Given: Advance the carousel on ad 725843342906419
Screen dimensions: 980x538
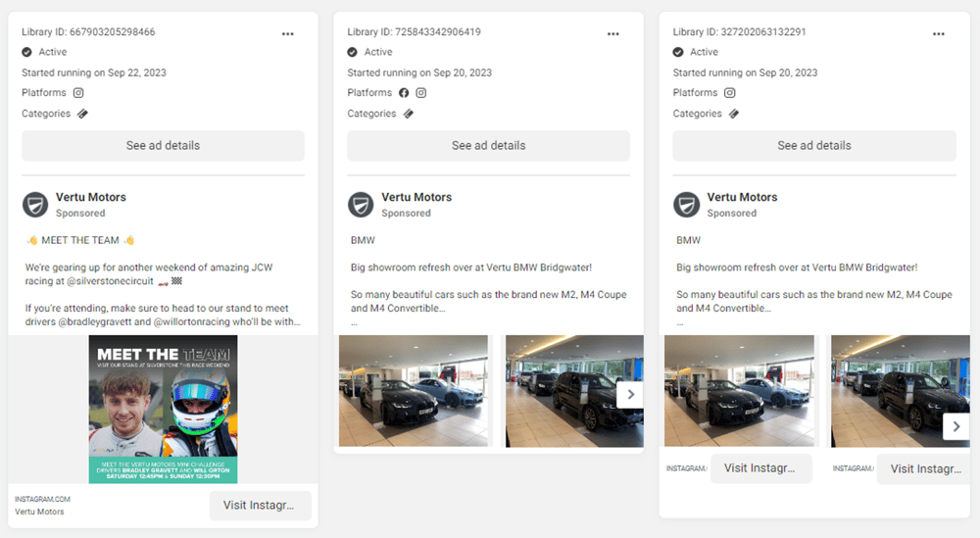Looking at the screenshot, I should click(x=630, y=394).
